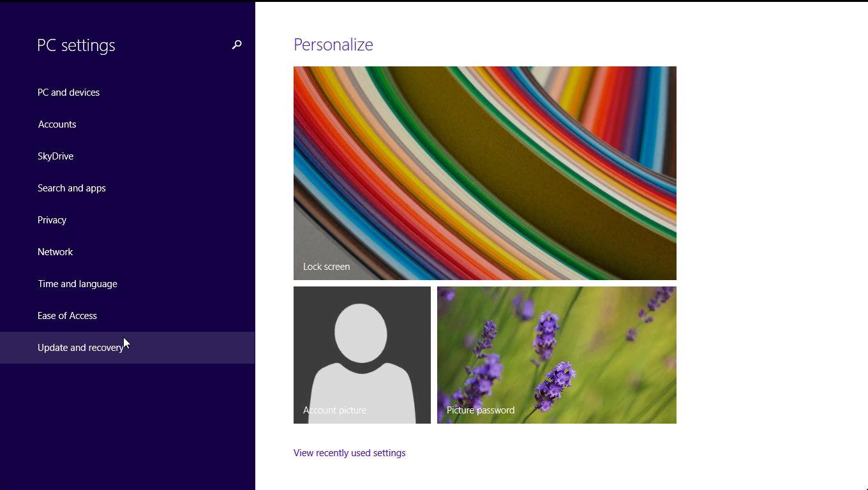Image resolution: width=868 pixels, height=490 pixels.
Task: Click the View recently used settings link
Action: click(x=349, y=453)
